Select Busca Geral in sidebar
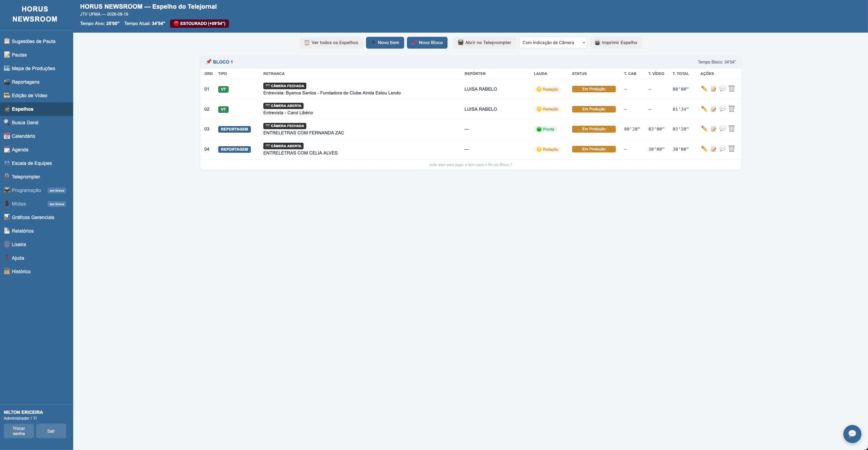 (x=36, y=123)
